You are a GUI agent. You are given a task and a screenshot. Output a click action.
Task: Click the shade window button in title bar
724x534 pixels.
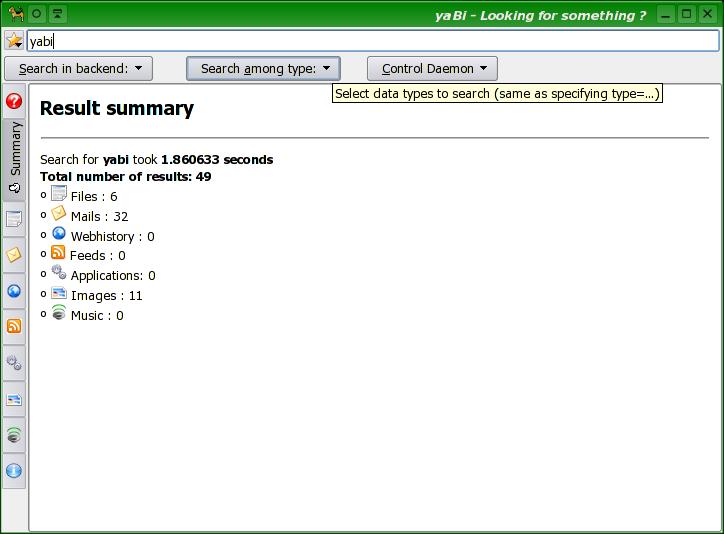coord(57,14)
